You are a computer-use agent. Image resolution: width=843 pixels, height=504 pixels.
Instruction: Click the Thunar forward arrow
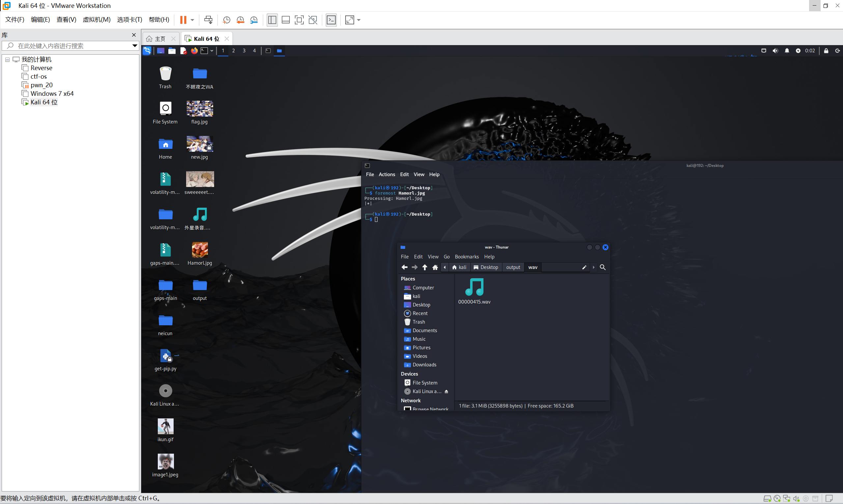[x=414, y=267]
